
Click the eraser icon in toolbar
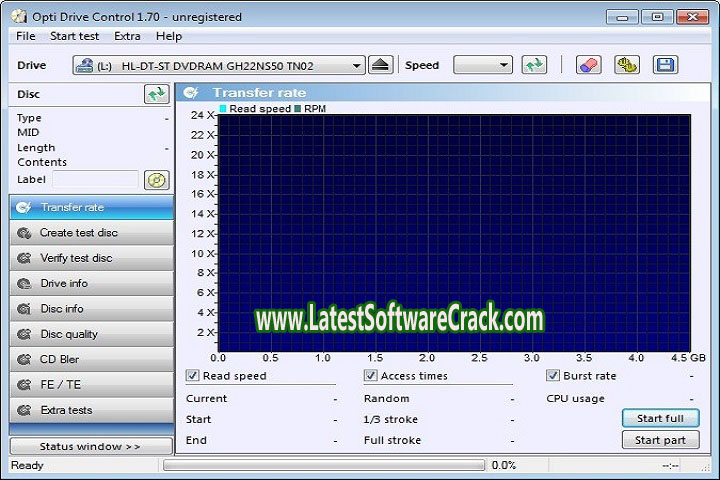click(x=589, y=65)
